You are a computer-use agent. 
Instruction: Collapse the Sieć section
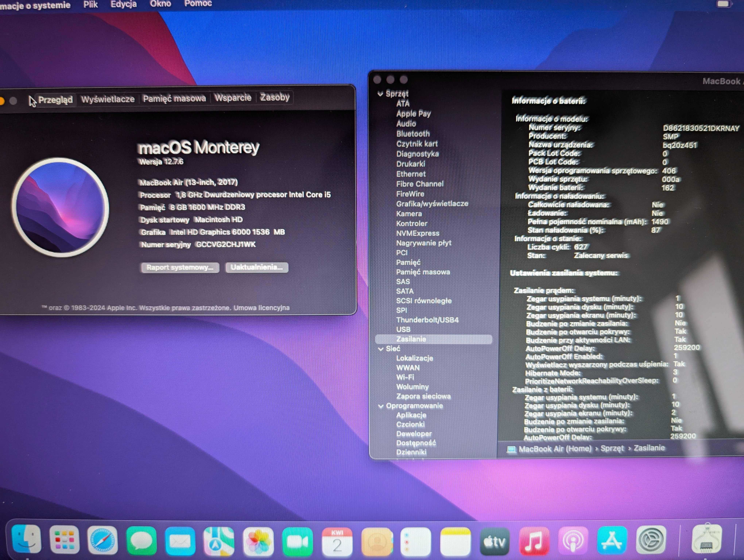click(381, 349)
